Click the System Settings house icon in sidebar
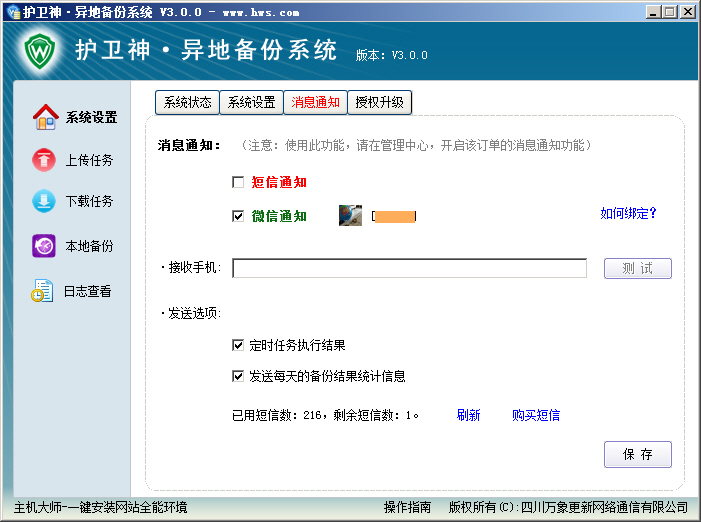 click(x=45, y=118)
